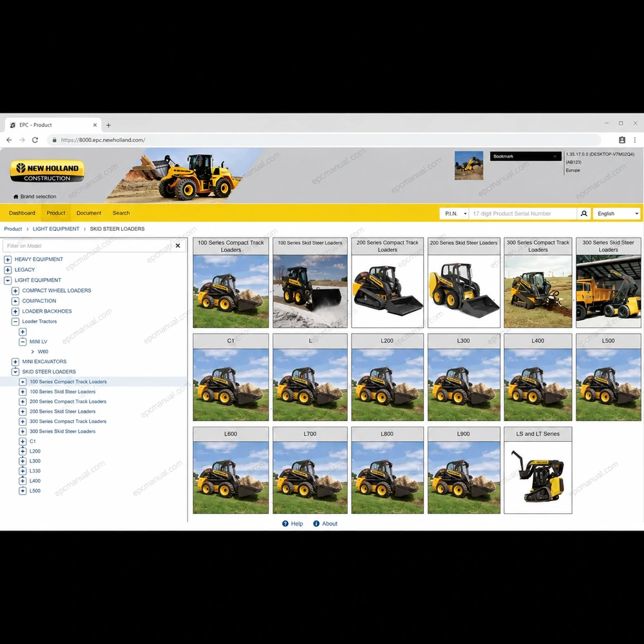
Task: Open the P.I.N. dropdown
Action: (x=454, y=214)
